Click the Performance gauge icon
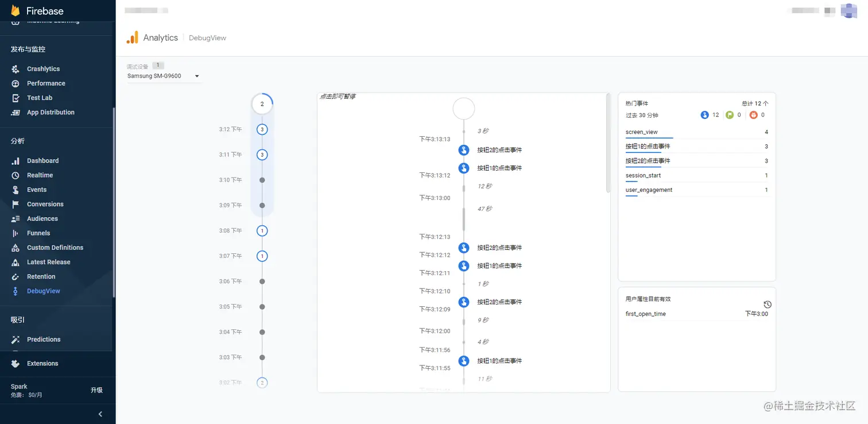The height and width of the screenshot is (424, 868). pyautogui.click(x=15, y=83)
